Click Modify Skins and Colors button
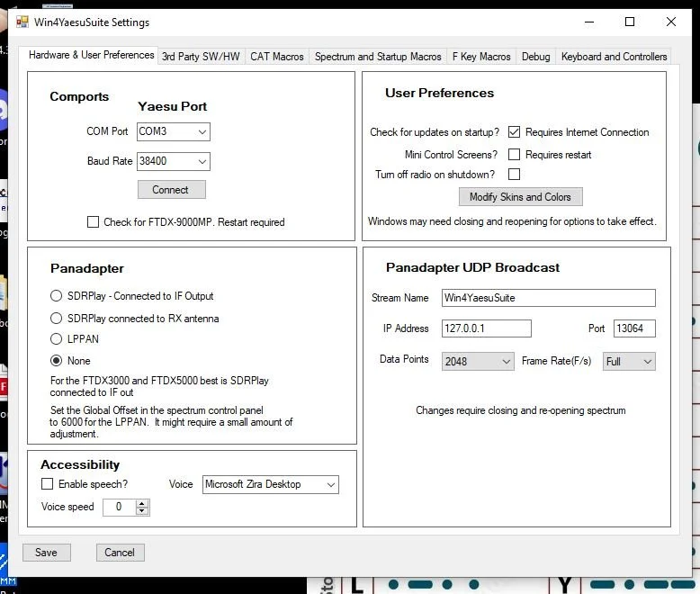This screenshot has width=700, height=594. pyautogui.click(x=521, y=197)
